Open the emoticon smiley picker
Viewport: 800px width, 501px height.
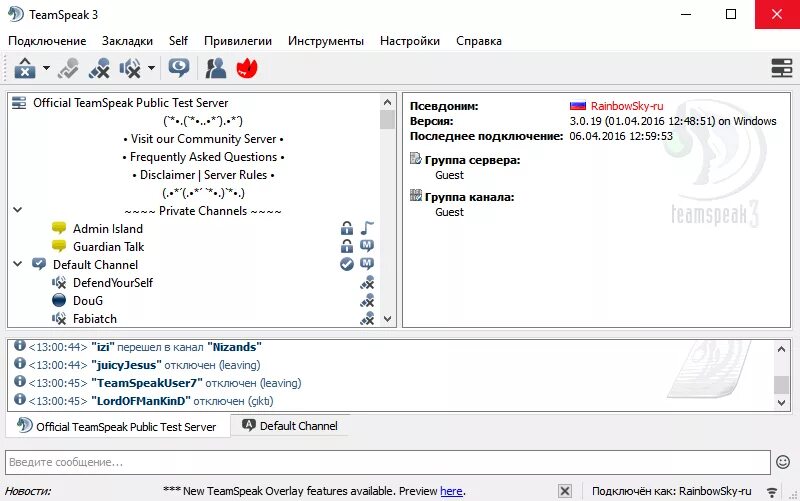(x=783, y=462)
